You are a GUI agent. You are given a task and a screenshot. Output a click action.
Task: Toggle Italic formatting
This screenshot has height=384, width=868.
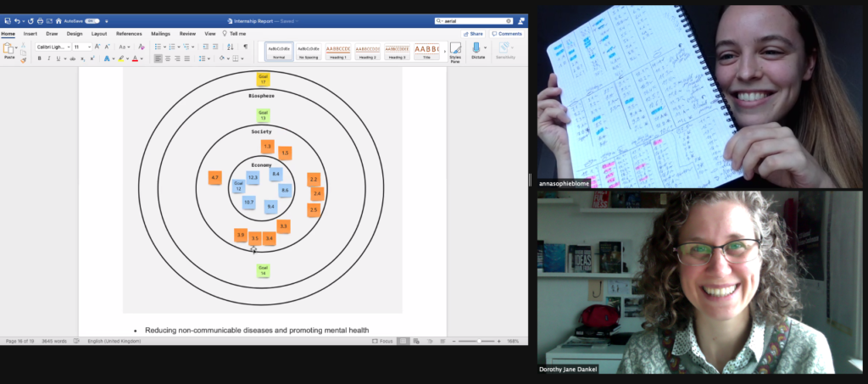pyautogui.click(x=48, y=58)
